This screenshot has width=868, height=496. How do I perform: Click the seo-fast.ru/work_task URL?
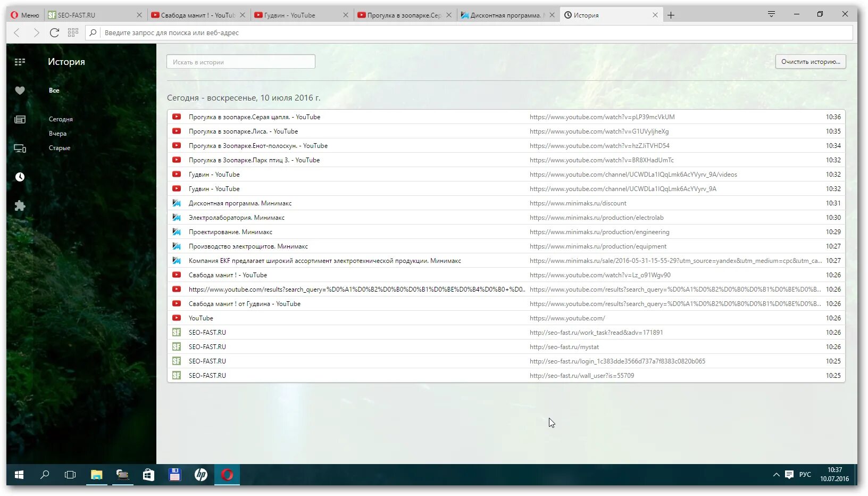(596, 333)
